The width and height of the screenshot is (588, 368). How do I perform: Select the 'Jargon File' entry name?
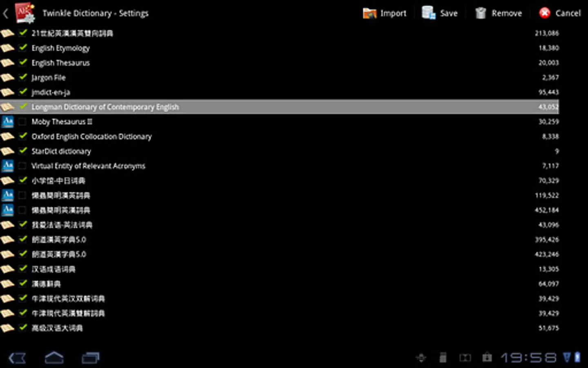click(48, 78)
